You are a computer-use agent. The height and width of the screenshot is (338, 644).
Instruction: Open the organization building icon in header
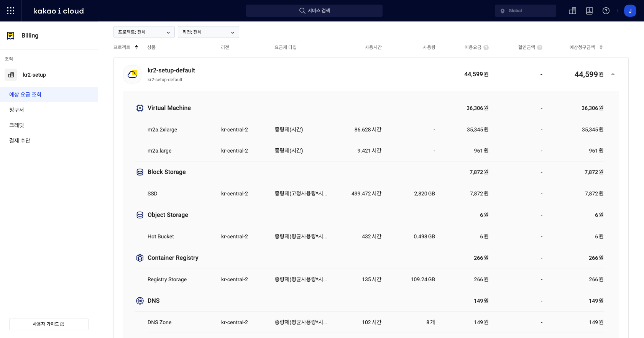click(x=572, y=11)
